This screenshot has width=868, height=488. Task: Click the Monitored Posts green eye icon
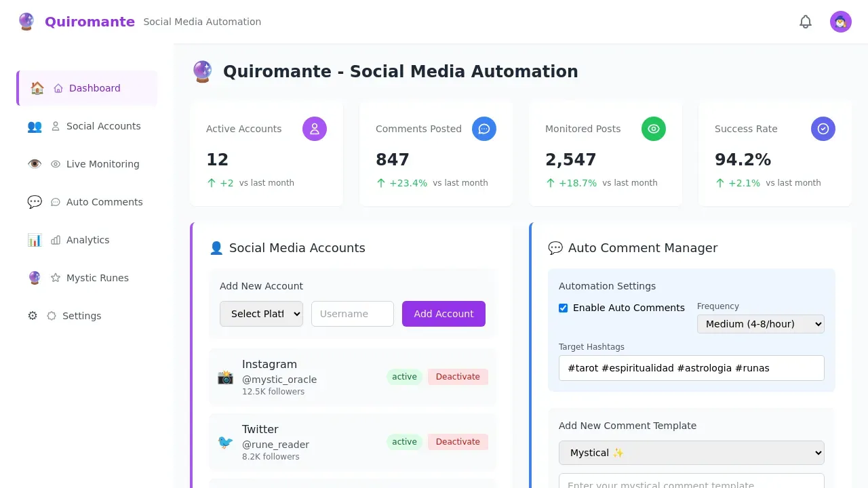coord(654,129)
